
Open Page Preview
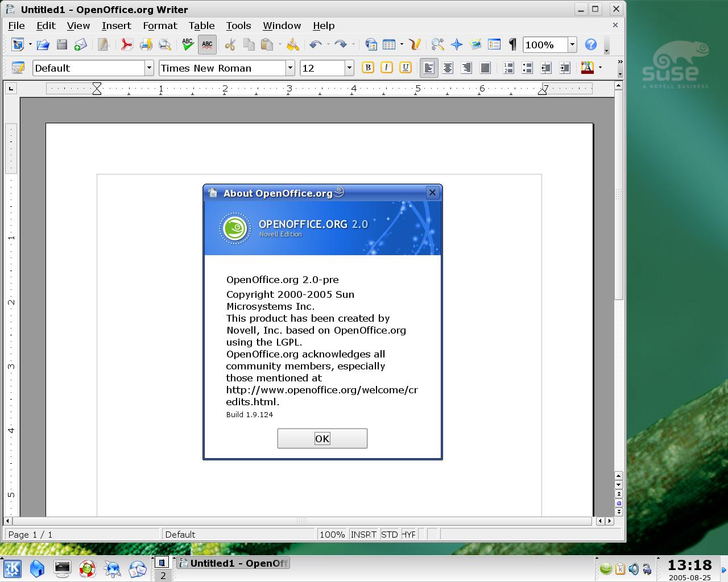pos(165,44)
